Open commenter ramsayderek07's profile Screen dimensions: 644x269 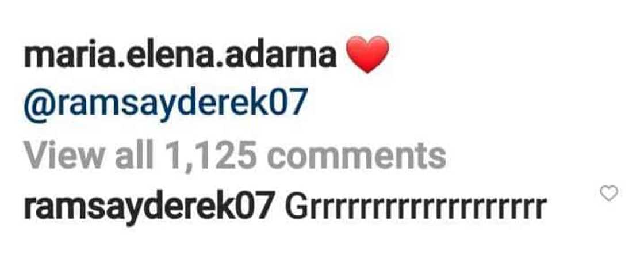(149, 208)
